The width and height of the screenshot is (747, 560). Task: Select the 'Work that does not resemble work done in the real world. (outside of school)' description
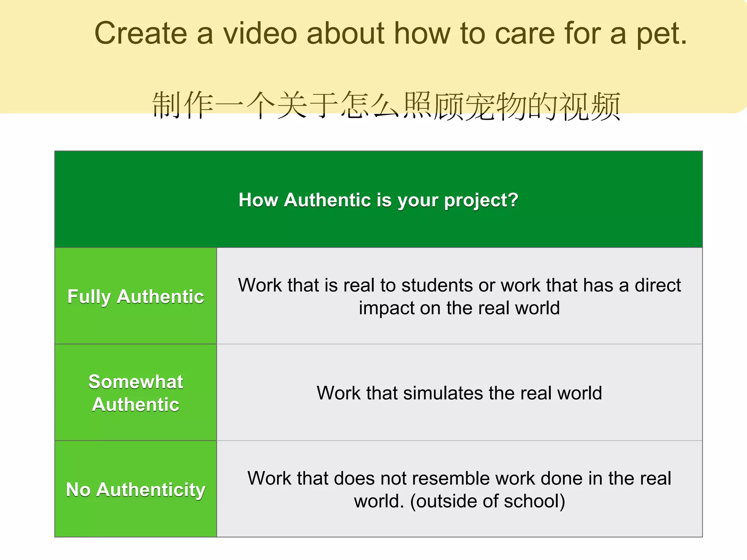point(459,490)
